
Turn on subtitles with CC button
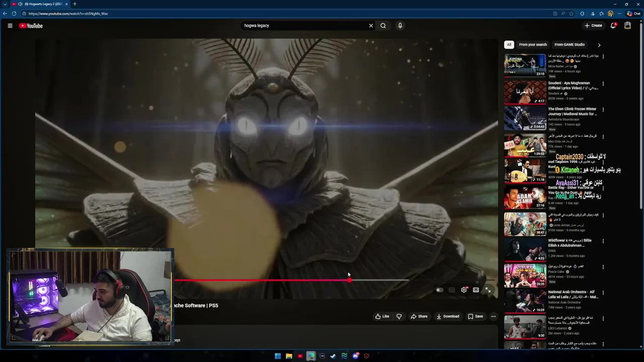[452, 290]
